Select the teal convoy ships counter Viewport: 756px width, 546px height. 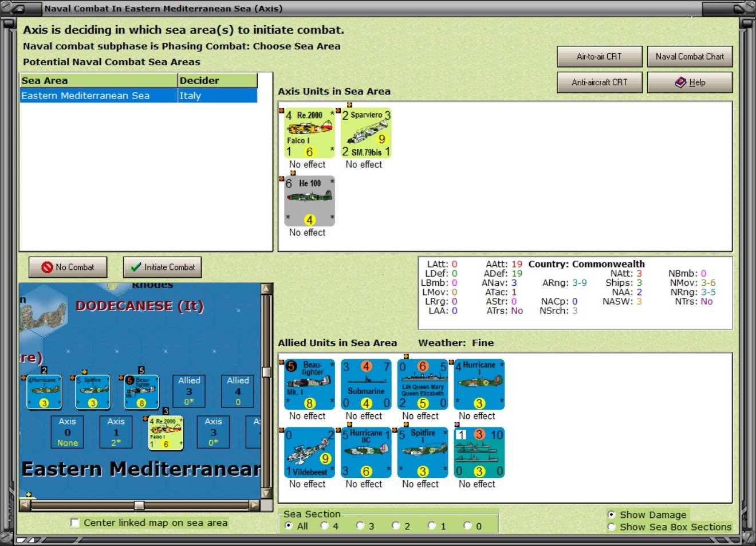click(x=479, y=453)
